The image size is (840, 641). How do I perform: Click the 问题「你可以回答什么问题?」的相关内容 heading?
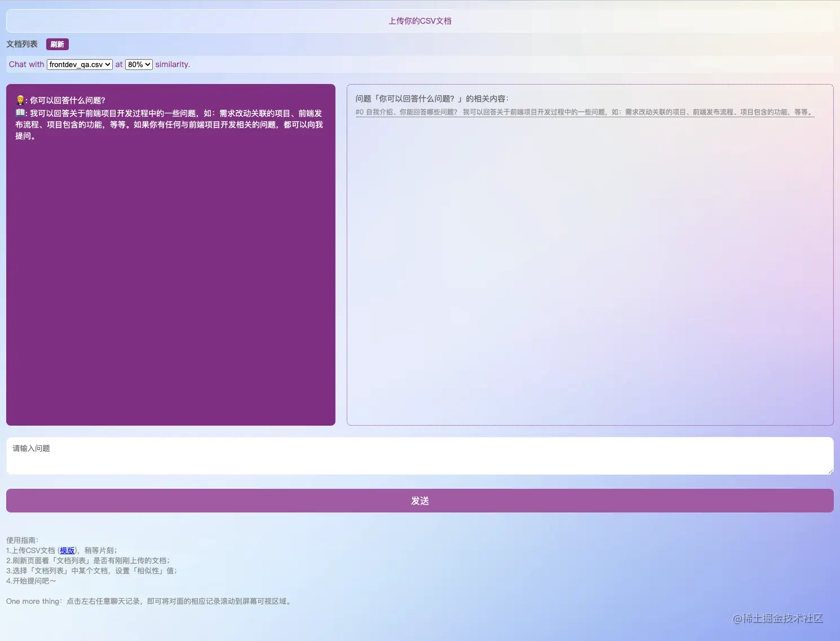(432, 99)
